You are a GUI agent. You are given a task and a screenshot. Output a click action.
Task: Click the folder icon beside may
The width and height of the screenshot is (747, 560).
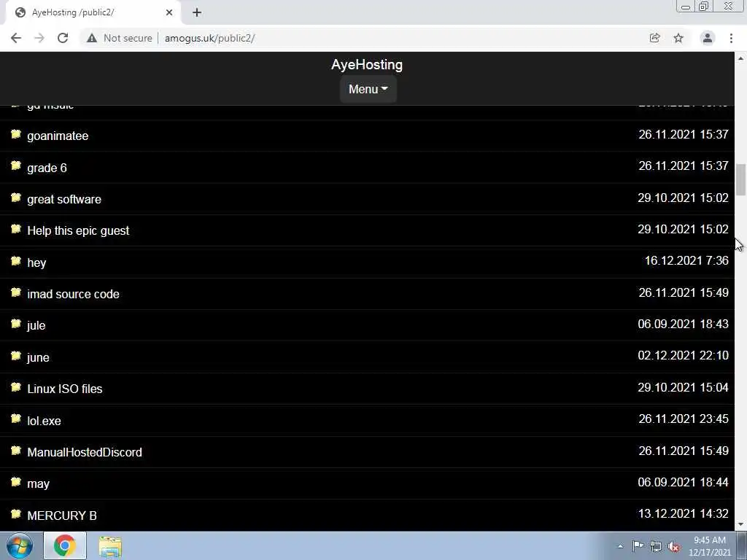coord(16,483)
